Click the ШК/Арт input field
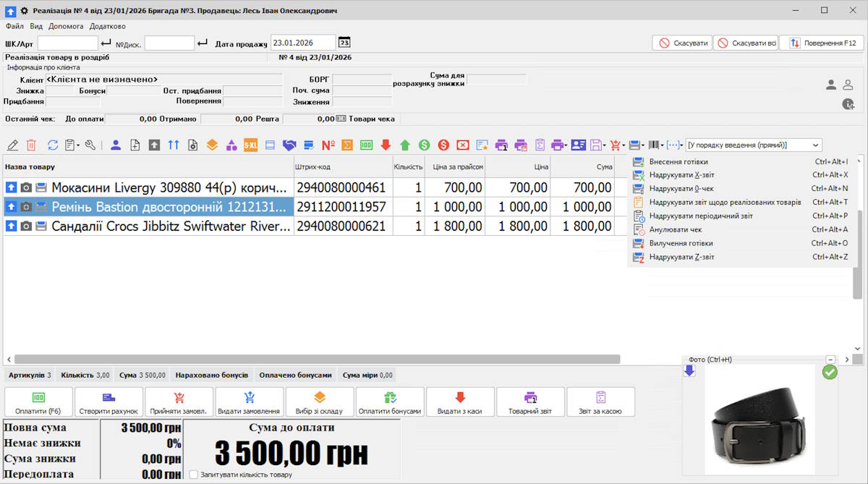Viewport: 868px width, 484px height. (67, 43)
